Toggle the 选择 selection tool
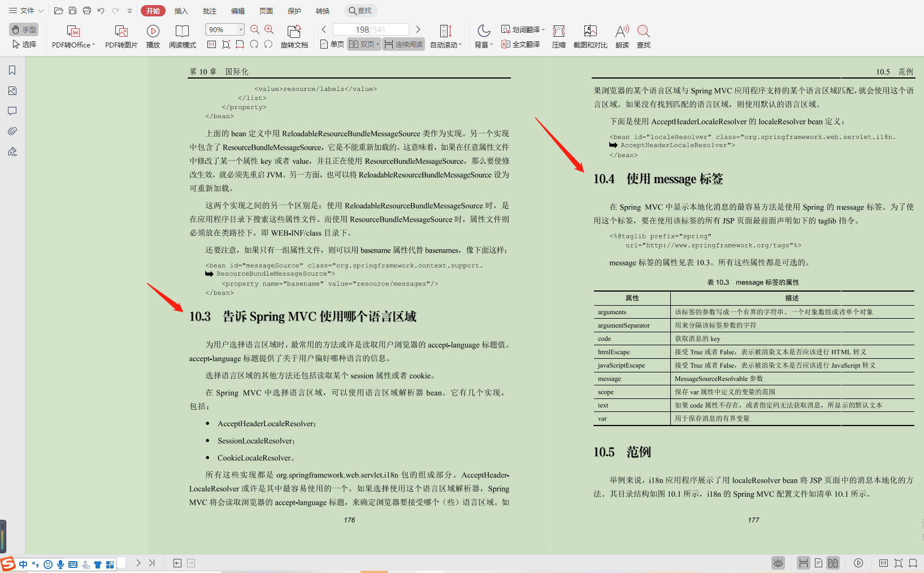The height and width of the screenshot is (573, 924). pyautogui.click(x=24, y=44)
